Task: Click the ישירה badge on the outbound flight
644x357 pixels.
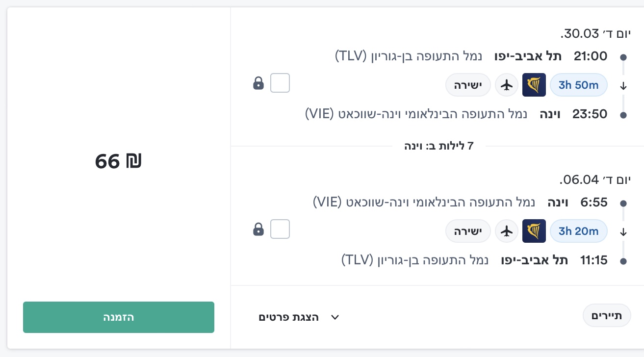Action: coord(468,85)
